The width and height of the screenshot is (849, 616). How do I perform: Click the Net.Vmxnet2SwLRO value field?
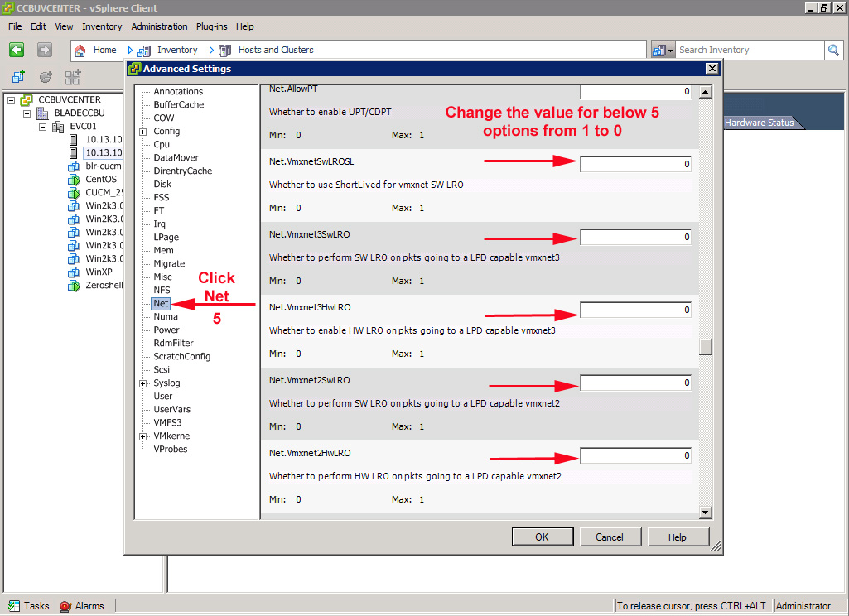pyautogui.click(x=635, y=383)
